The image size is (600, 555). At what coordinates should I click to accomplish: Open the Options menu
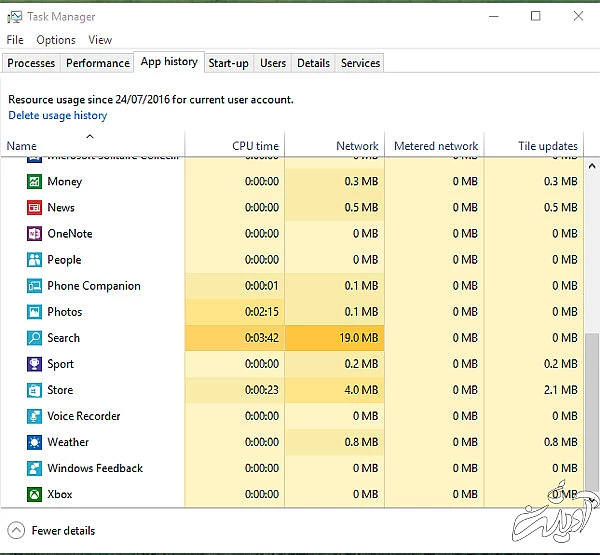click(56, 40)
